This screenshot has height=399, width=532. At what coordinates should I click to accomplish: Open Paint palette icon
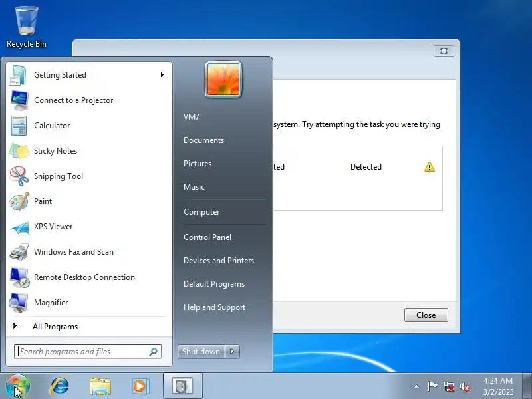pos(19,201)
